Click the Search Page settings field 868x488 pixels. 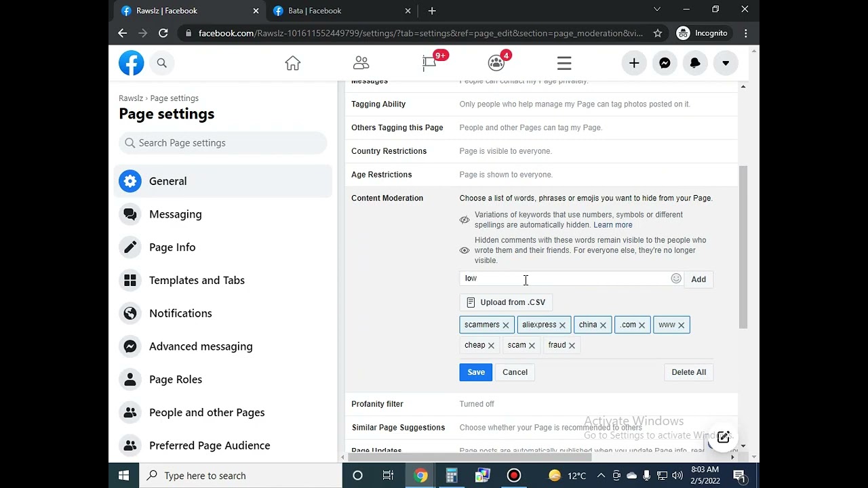pos(223,143)
